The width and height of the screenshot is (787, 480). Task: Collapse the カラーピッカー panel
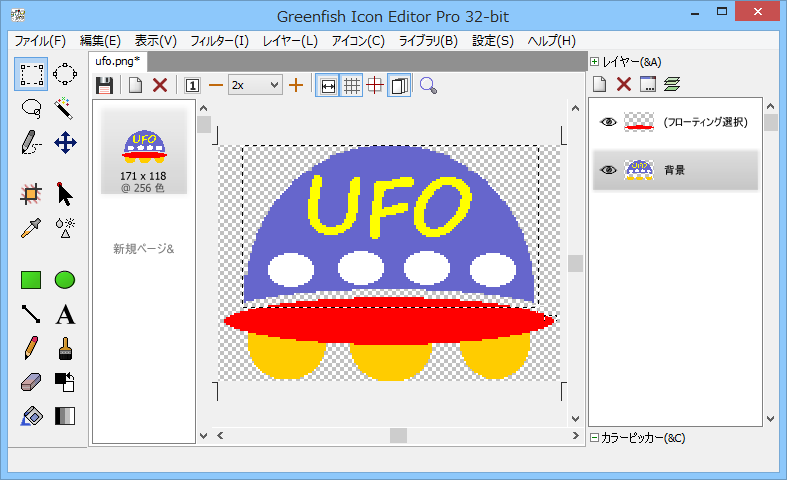594,438
